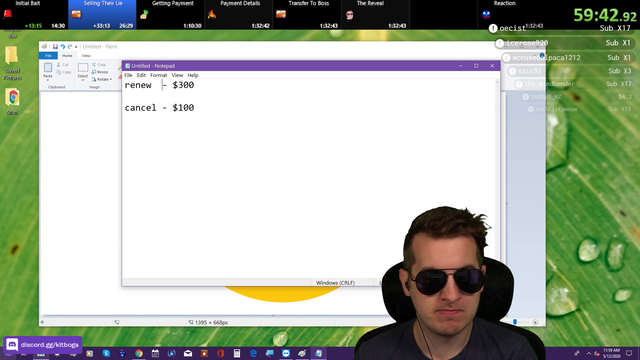Open the File menu in Notepad
This screenshot has width=640, height=360.
(128, 75)
